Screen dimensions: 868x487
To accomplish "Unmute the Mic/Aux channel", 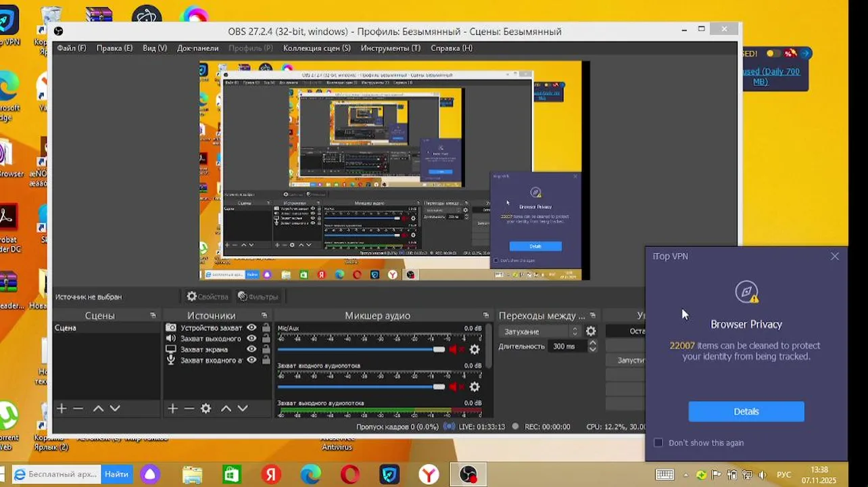I will (x=456, y=350).
